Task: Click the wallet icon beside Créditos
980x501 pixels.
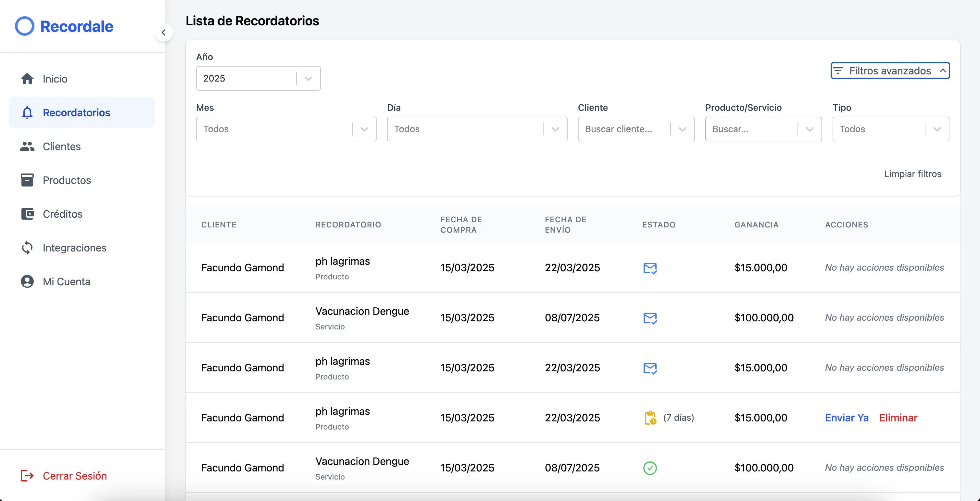Action: coord(27,214)
